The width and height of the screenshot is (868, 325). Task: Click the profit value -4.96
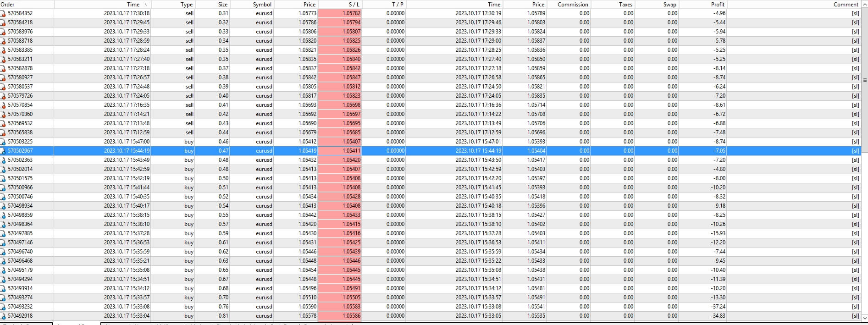719,13
